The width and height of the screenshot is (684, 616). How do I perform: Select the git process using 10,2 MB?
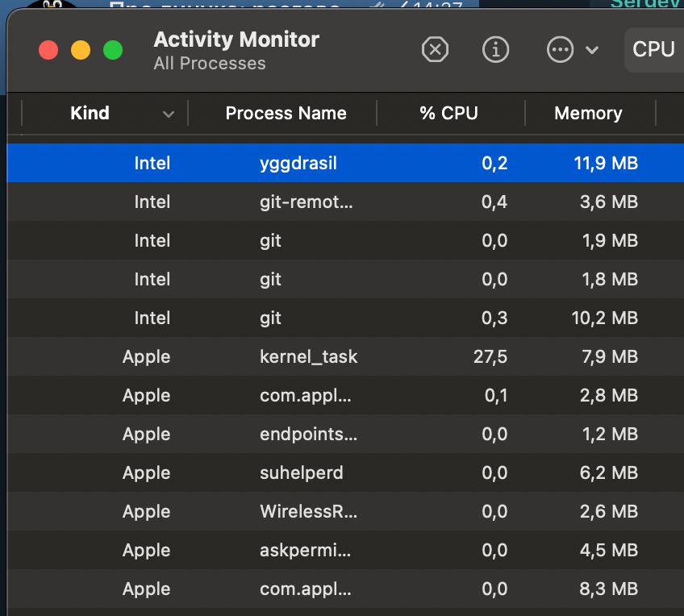(271, 318)
